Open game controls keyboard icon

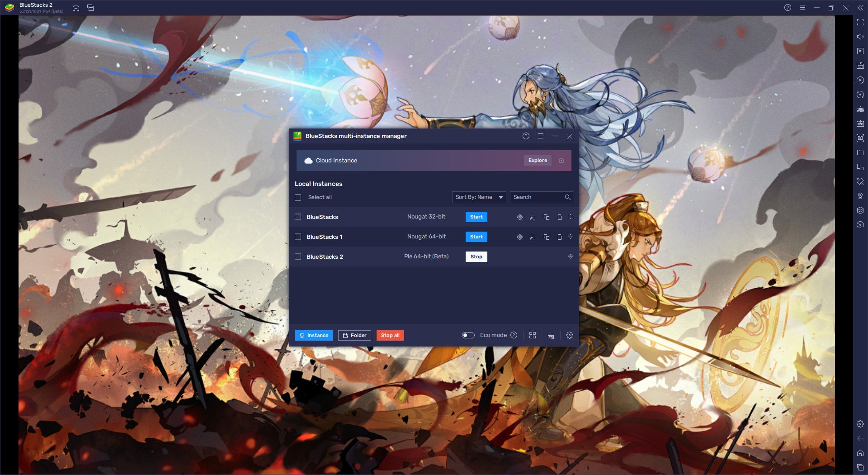point(860,66)
